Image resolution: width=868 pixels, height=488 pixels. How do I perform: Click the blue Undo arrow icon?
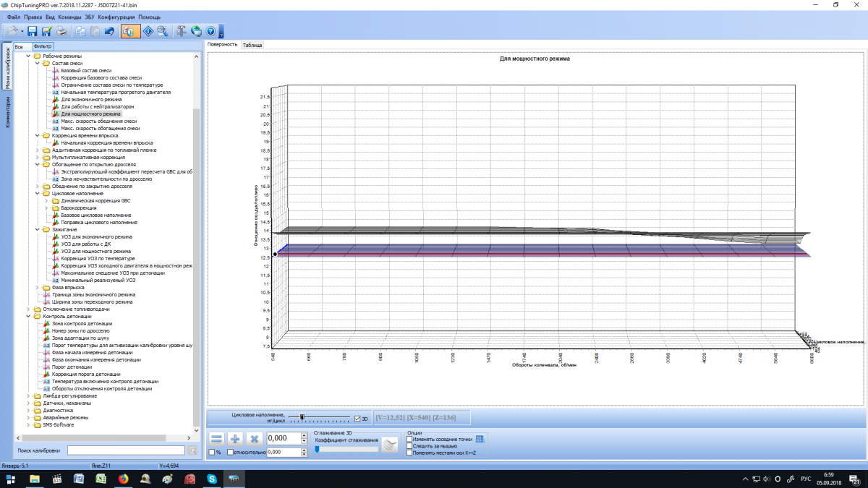pyautogui.click(x=109, y=31)
